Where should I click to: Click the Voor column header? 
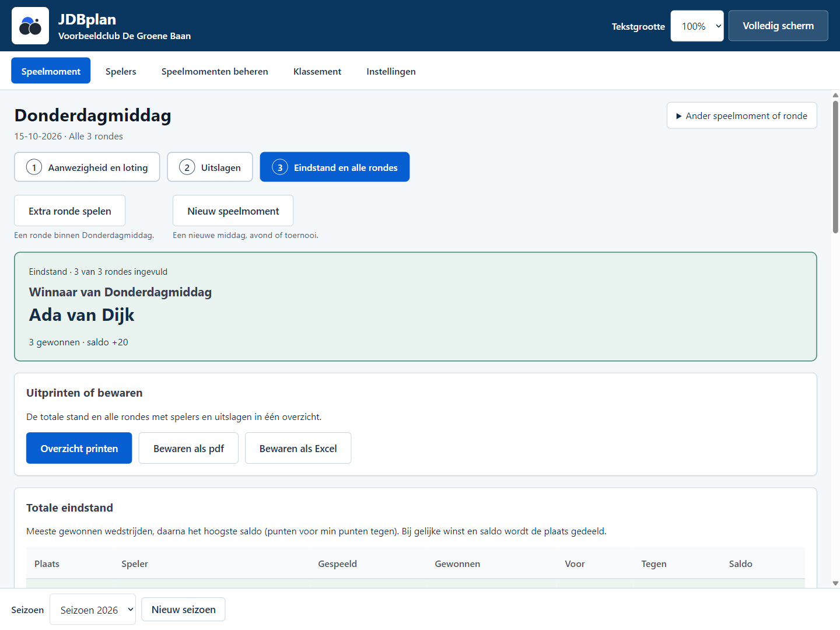[x=575, y=563]
